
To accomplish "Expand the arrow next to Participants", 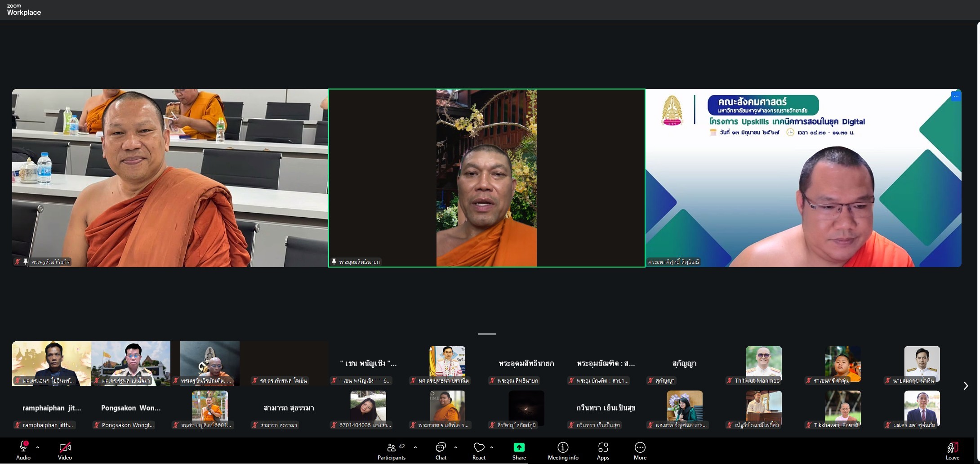I will pos(415,447).
